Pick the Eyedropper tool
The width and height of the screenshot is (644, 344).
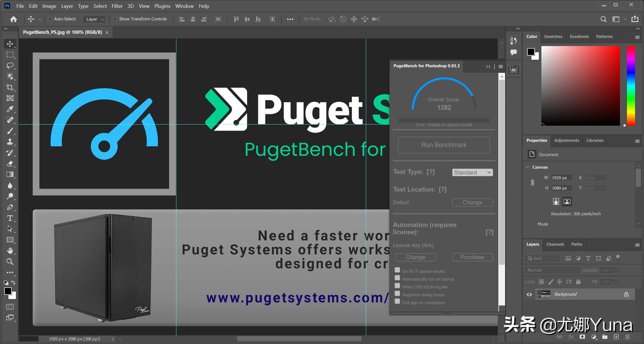click(10, 109)
